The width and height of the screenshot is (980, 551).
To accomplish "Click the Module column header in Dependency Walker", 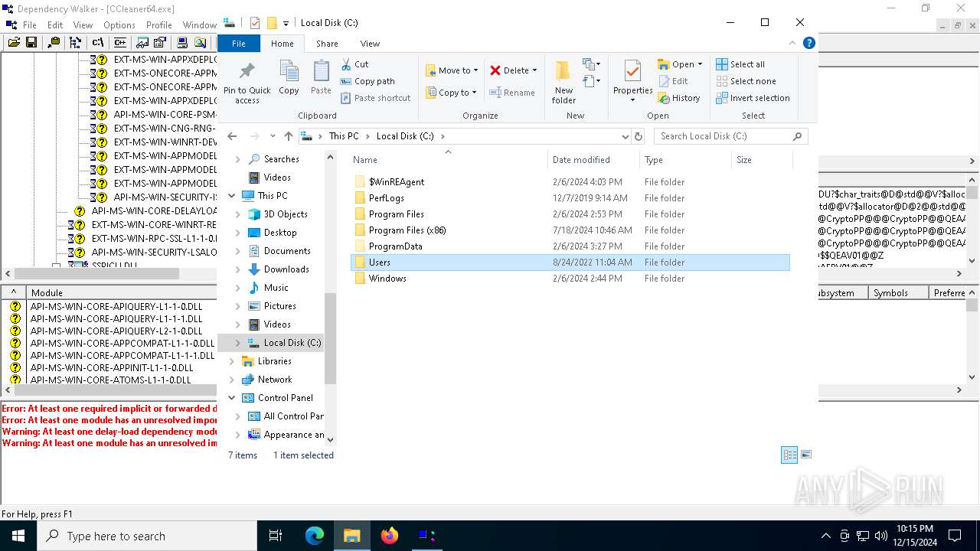I will 121,293.
